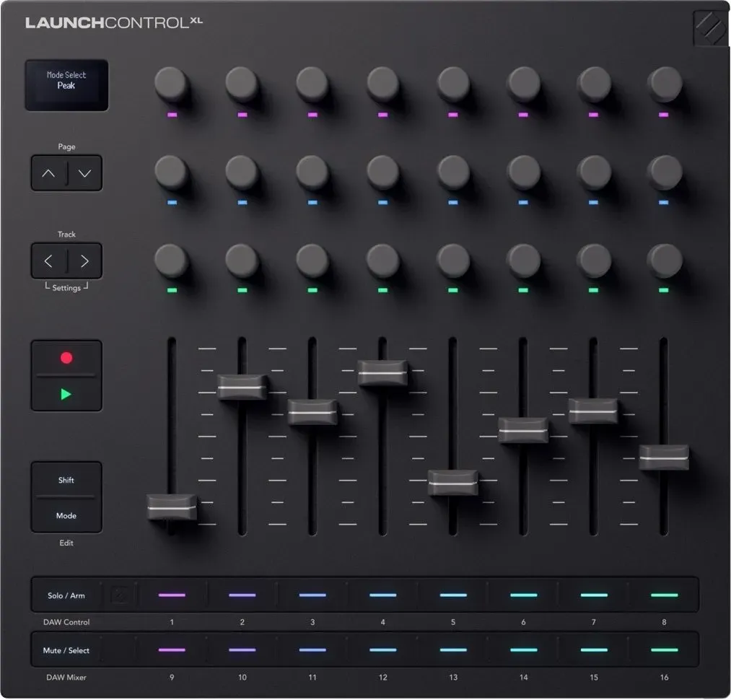Image resolution: width=731 pixels, height=700 pixels.
Task: Tap pad button numbered 9
Action: [x=172, y=649]
